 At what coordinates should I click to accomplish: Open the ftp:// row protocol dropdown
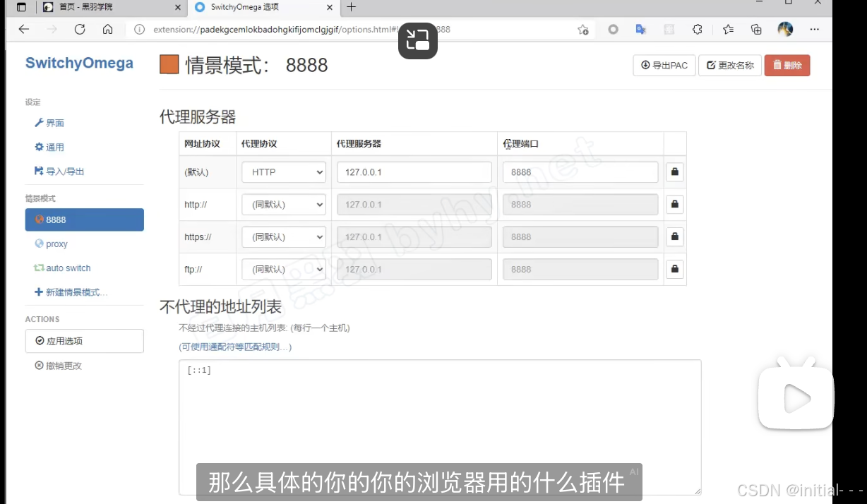283,270
